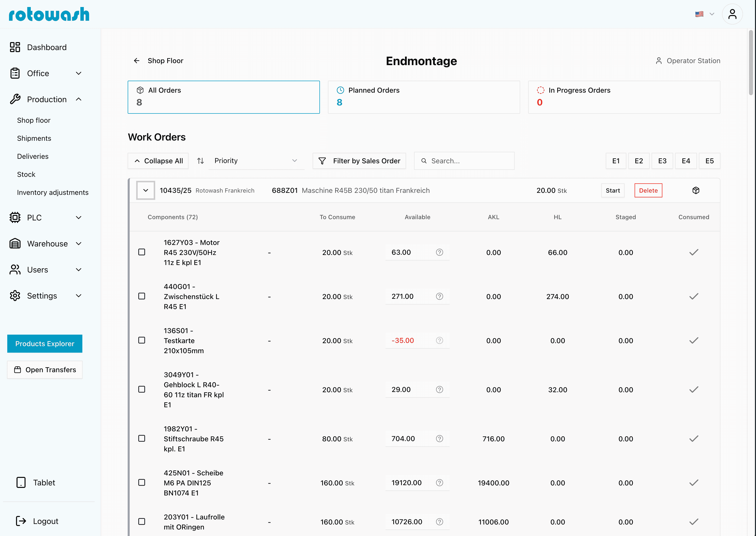The width and height of the screenshot is (756, 536).
Task: Check the box for 136S01 Testkarte
Action: (x=141, y=340)
